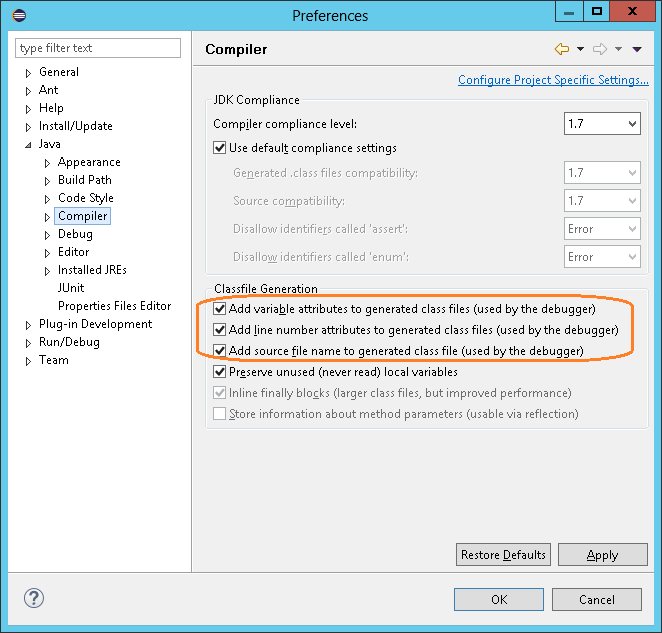Toggle Use default compliance settings checkbox
This screenshot has width=662, height=633.
[220, 148]
